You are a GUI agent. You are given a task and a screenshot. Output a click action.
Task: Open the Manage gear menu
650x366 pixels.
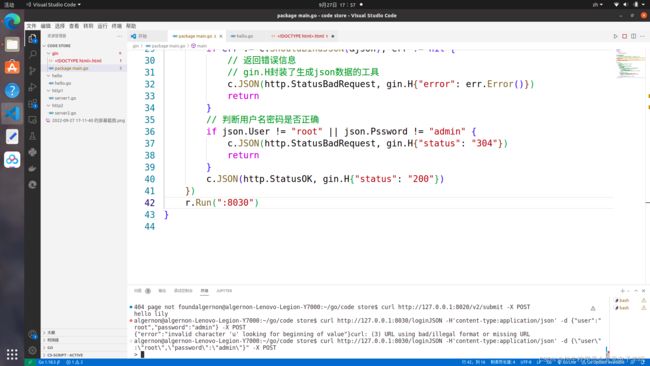pos(32,350)
